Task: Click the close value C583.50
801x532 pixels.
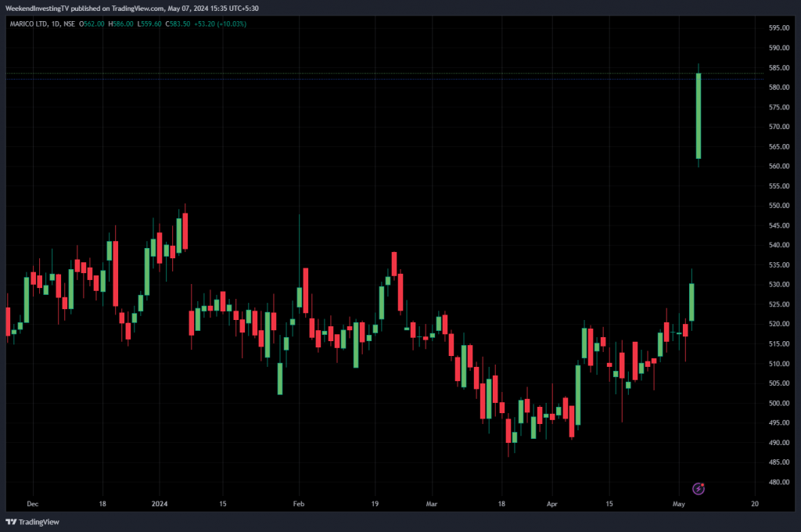Action: click(178, 23)
